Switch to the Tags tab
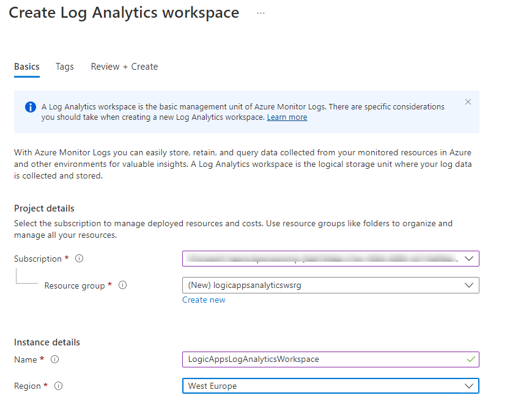The image size is (510, 420). coord(65,67)
